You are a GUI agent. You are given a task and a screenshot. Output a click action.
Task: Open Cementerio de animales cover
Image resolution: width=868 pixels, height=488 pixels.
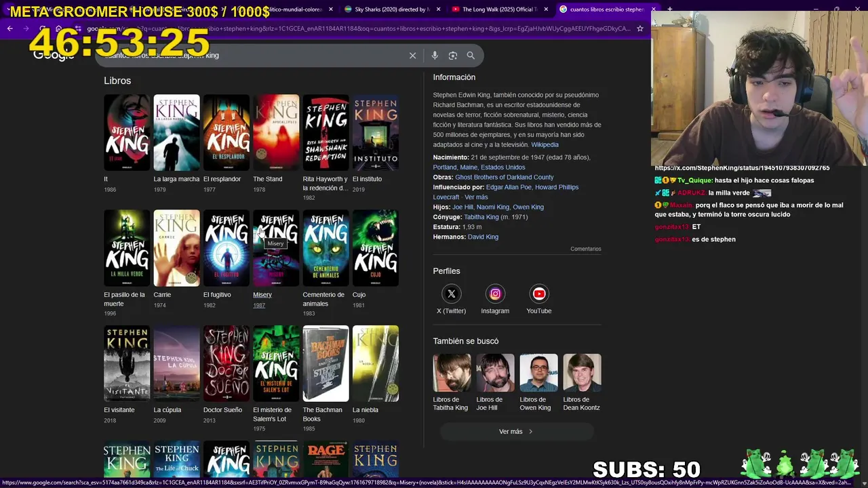325,248
